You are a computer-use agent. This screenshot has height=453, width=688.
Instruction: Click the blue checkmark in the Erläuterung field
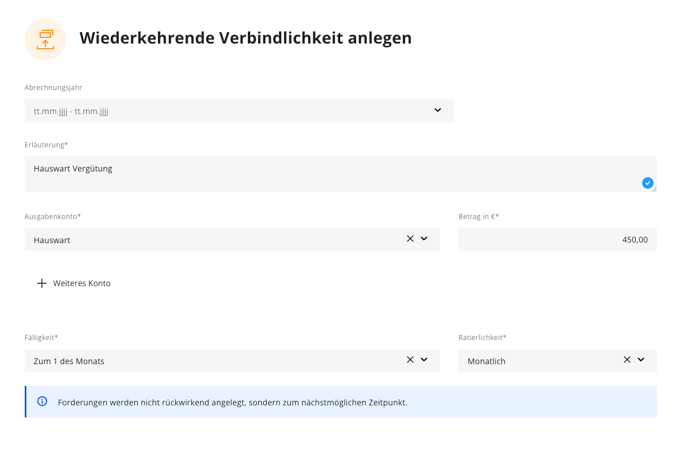tap(647, 183)
